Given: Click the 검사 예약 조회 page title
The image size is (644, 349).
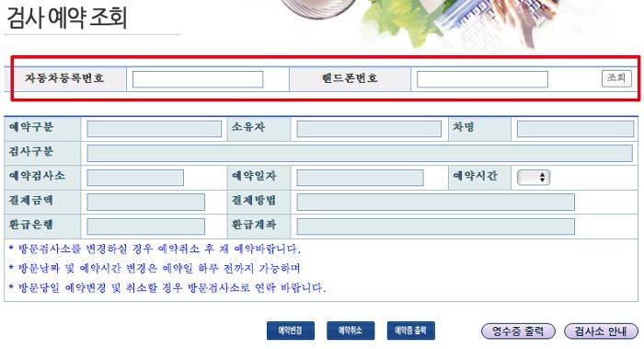Looking at the screenshot, I should pyautogui.click(x=67, y=17).
